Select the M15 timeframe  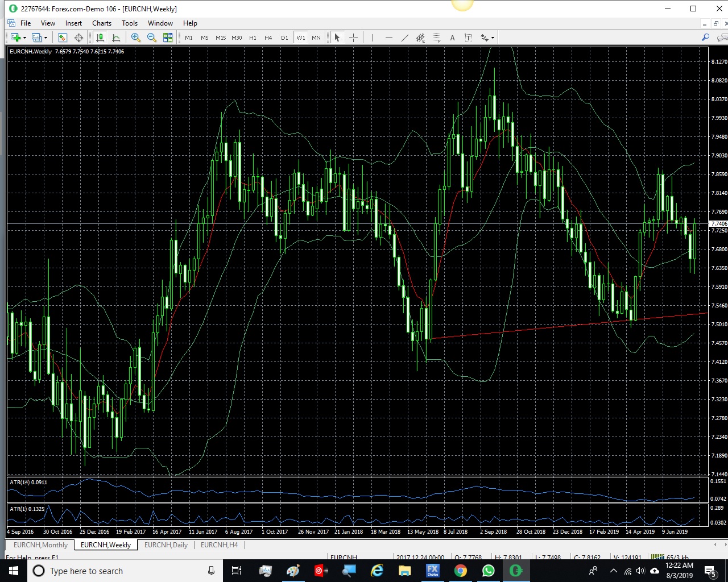tap(221, 38)
